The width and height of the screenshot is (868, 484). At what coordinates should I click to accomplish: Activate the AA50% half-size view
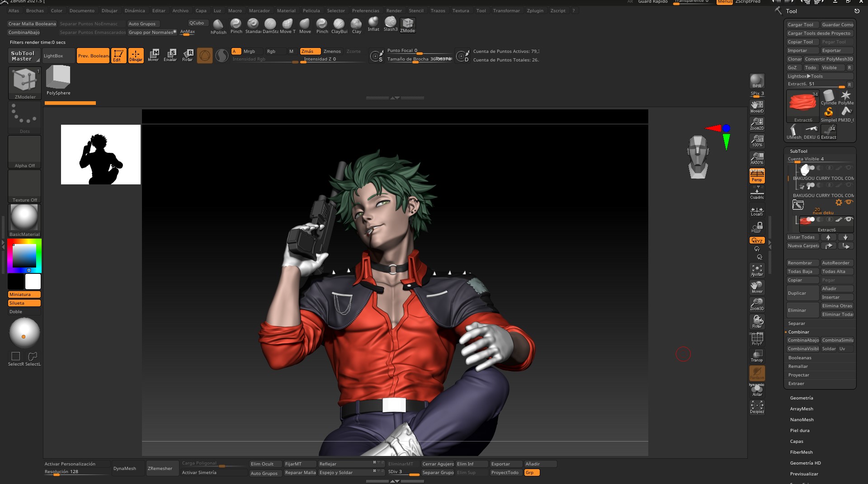757,158
